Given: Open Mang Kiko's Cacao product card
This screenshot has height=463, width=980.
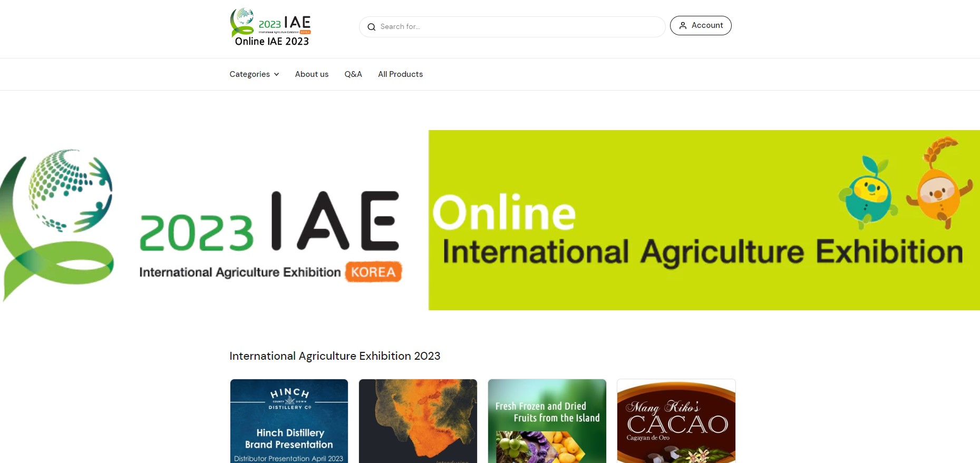Looking at the screenshot, I should [x=676, y=421].
